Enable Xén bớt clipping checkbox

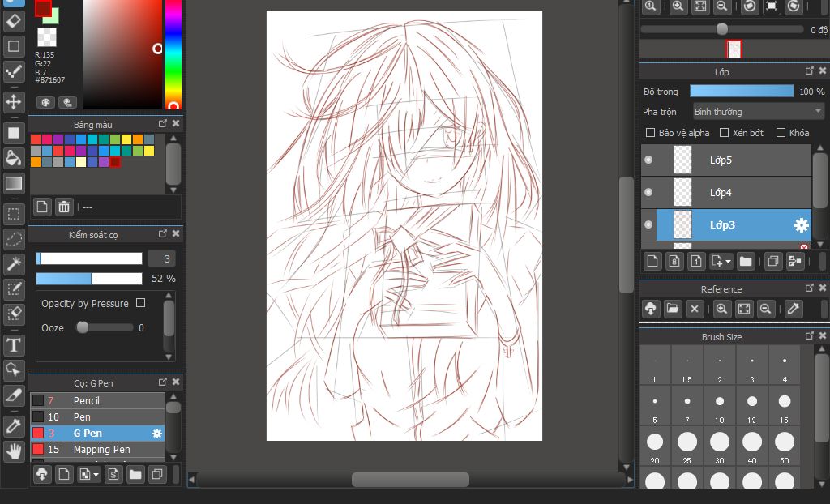(x=724, y=132)
